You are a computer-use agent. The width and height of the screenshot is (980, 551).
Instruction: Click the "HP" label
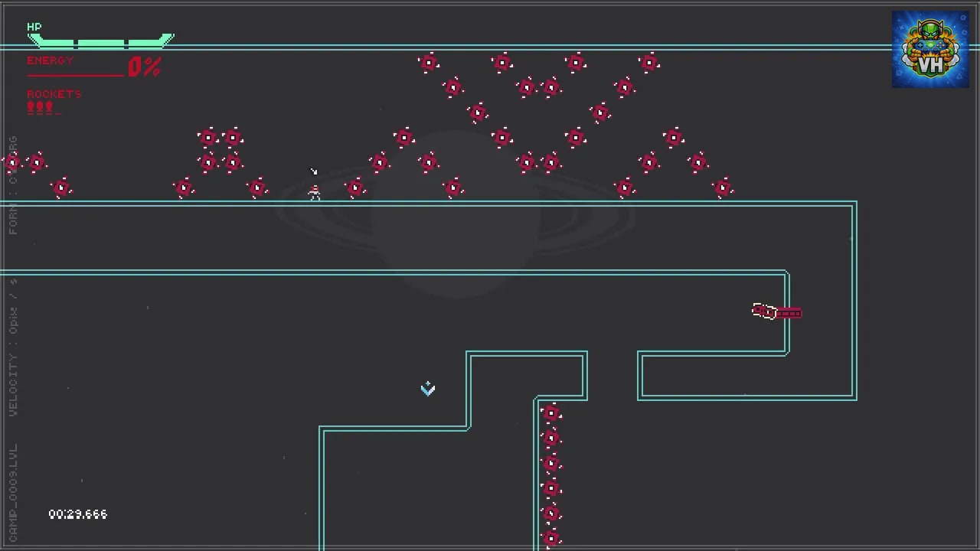[34, 27]
